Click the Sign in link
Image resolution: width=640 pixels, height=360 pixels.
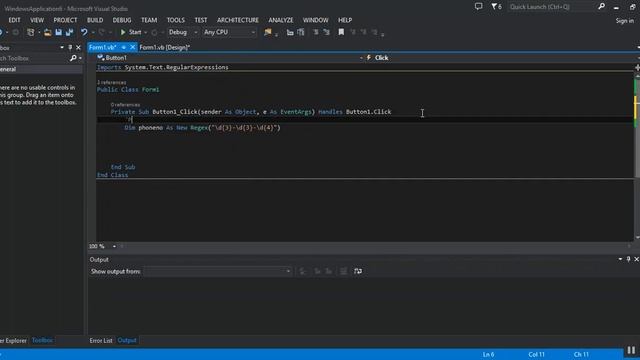[x=625, y=21]
